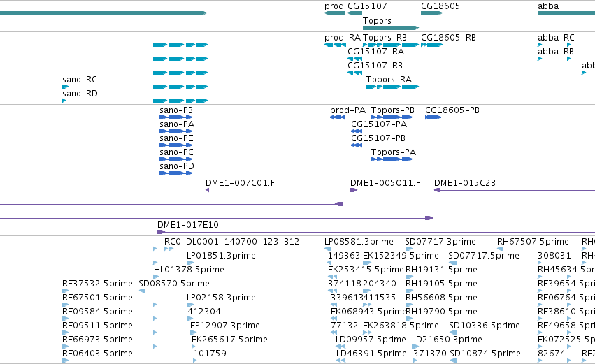Select the abba-RB transcript label
Viewport: 595px width, 364px height.
click(556, 52)
